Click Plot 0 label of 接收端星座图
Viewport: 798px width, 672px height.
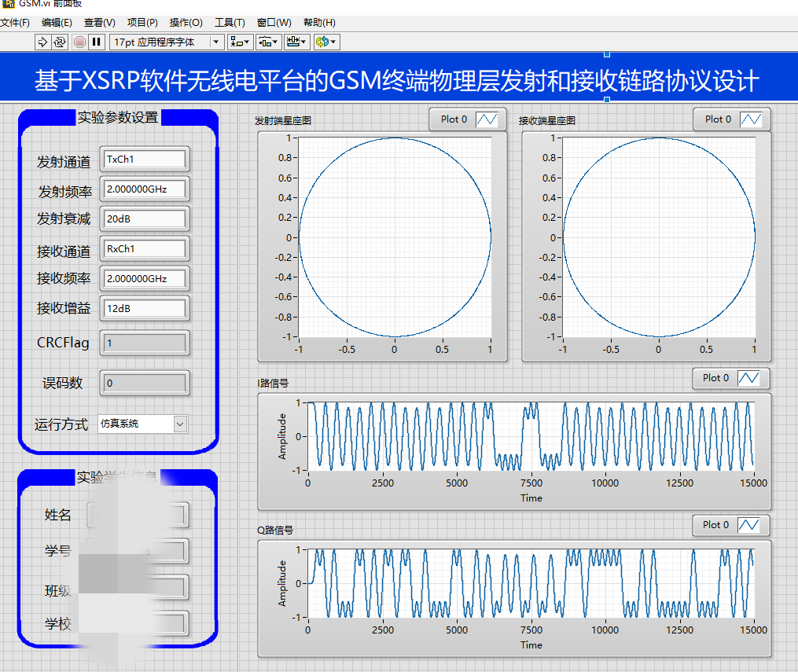718,119
